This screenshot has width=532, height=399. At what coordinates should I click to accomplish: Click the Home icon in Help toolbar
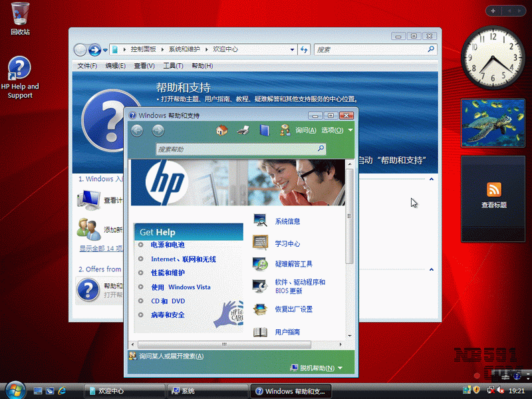[x=222, y=130]
